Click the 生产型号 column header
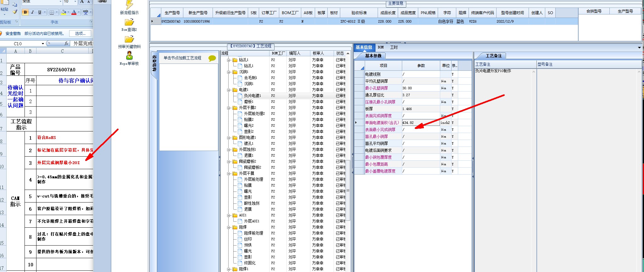Image resolution: width=644 pixels, height=272 pixels. pos(172,13)
